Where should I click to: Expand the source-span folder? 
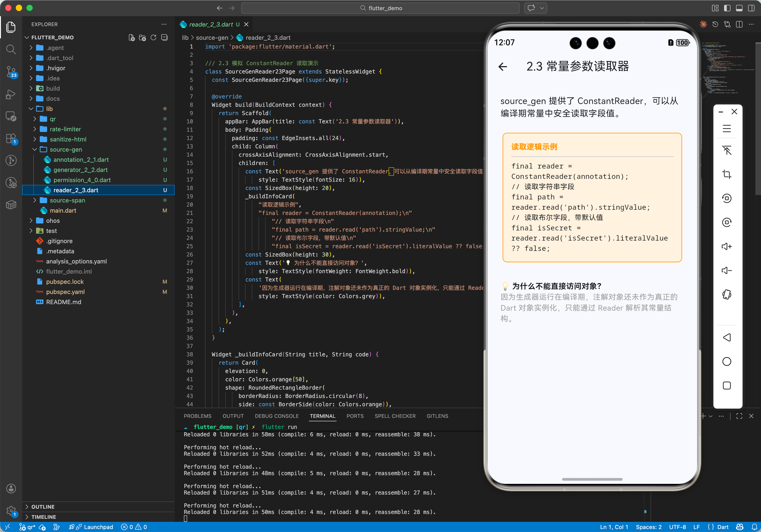pyautogui.click(x=67, y=200)
